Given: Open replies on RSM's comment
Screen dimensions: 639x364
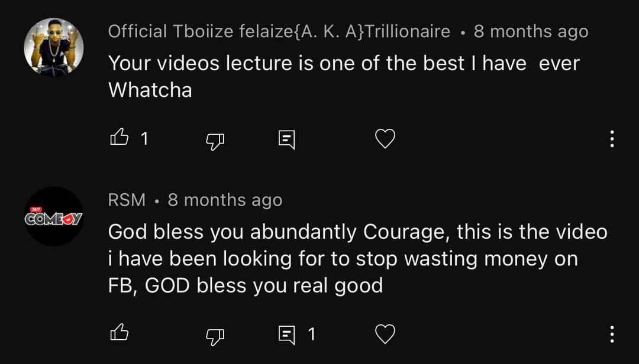Looking at the screenshot, I should pyautogui.click(x=286, y=335).
